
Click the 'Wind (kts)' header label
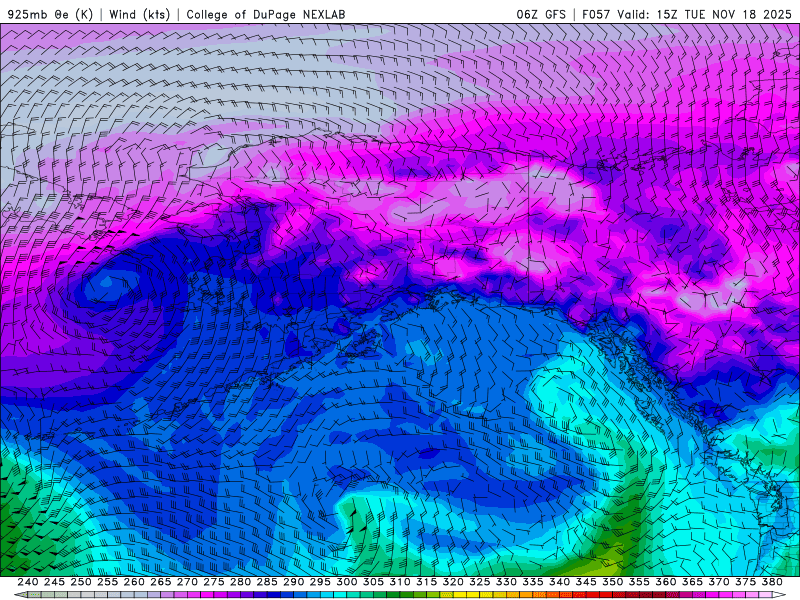click(140, 14)
